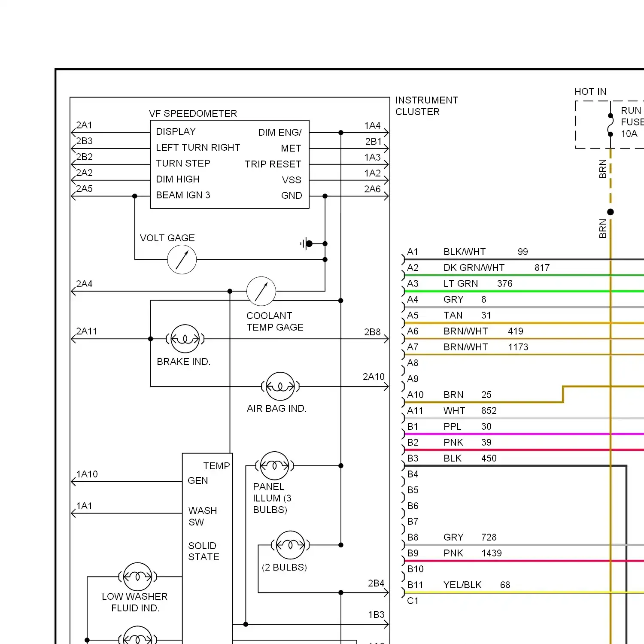Click the TAN wire color text
The height and width of the screenshot is (644, 644).
pos(453,315)
